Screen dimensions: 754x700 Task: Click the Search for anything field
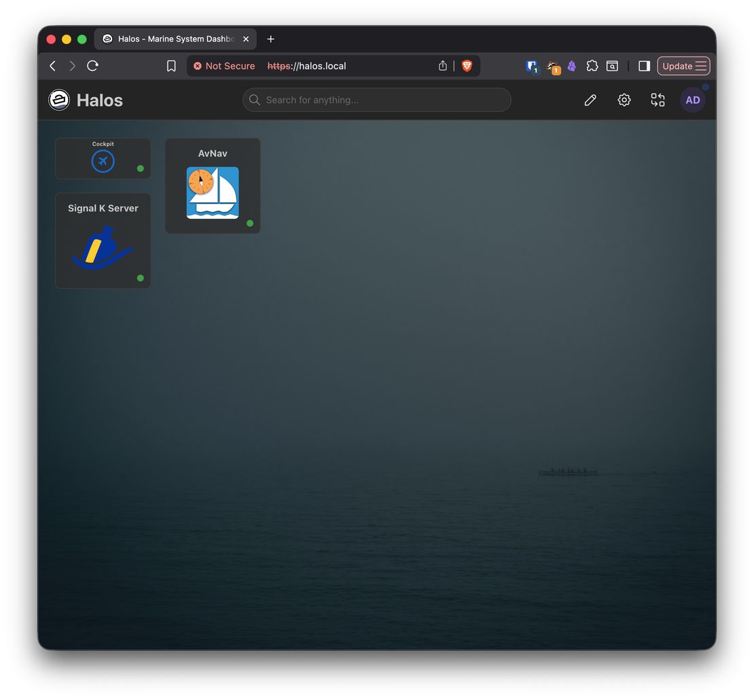coord(376,100)
